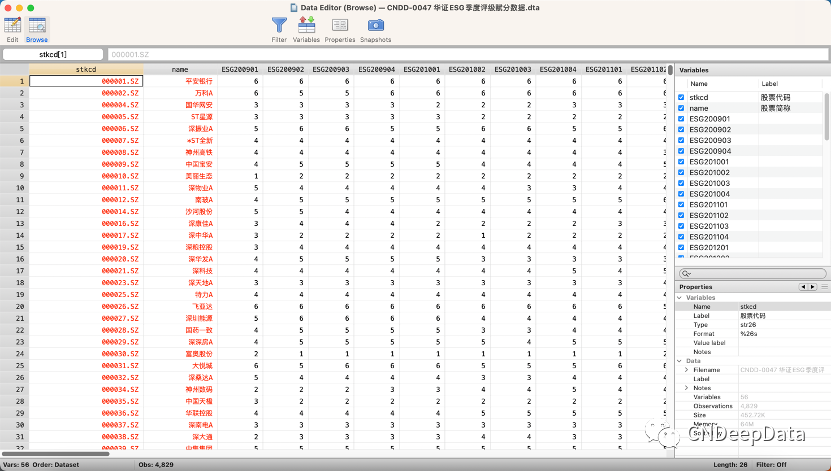
Task: Select the ESG201001 column header
Action: coord(422,69)
